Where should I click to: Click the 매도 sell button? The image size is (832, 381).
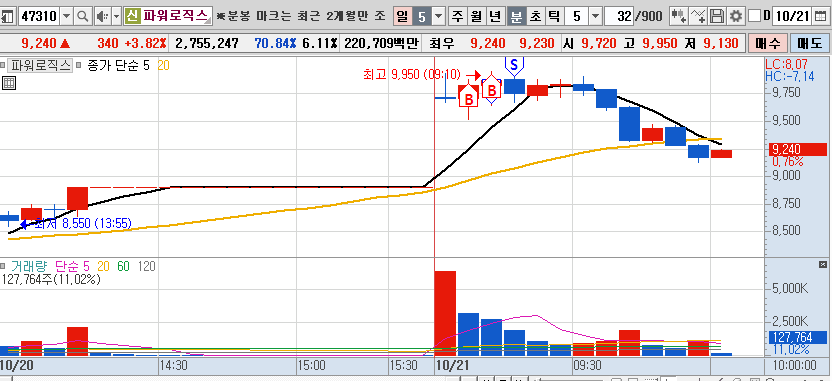coord(809,44)
